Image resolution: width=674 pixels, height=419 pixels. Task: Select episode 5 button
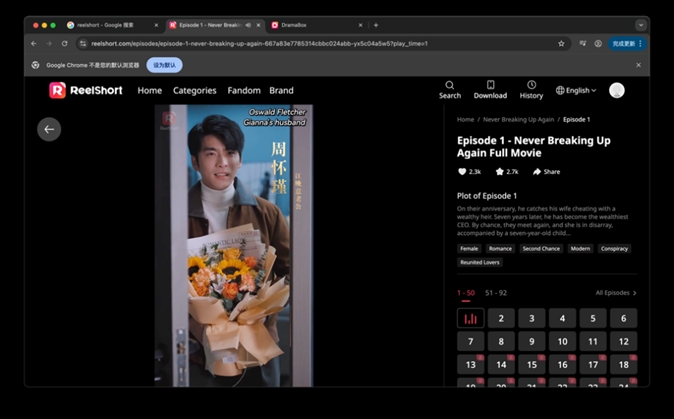click(x=593, y=318)
